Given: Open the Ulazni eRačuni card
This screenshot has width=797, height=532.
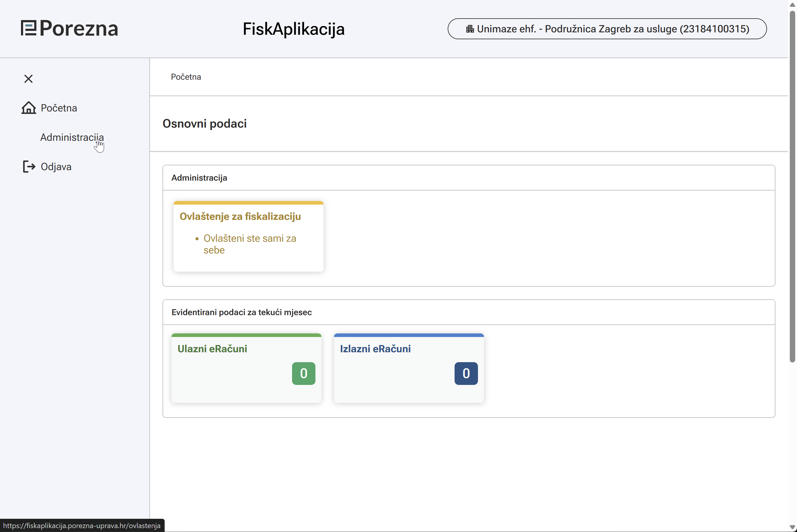Looking at the screenshot, I should [x=212, y=349].
